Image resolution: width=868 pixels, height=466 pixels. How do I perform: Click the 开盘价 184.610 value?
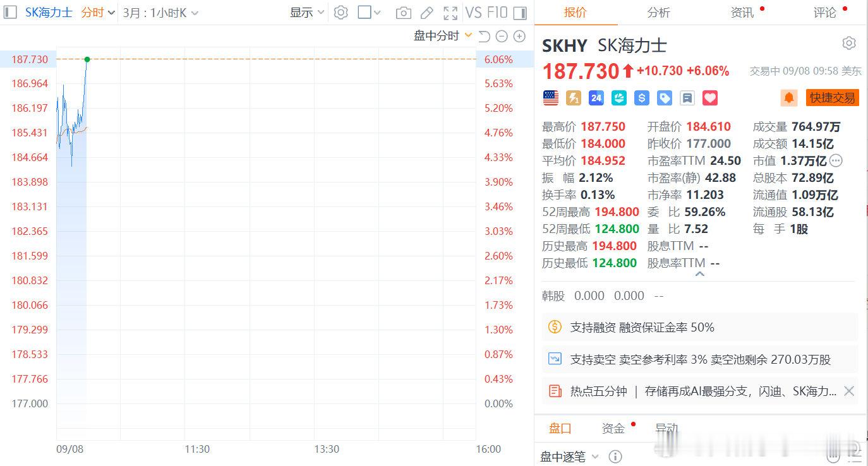tap(708, 126)
